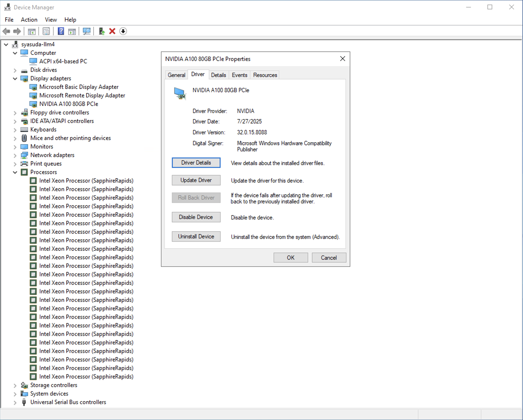
Task: Click the Properties toolbar icon
Action: click(x=46, y=31)
